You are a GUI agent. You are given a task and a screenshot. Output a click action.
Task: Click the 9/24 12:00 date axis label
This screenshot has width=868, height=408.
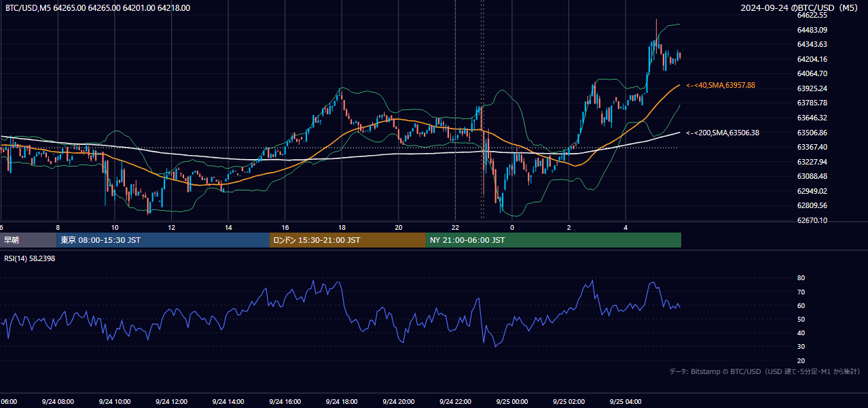(171, 402)
